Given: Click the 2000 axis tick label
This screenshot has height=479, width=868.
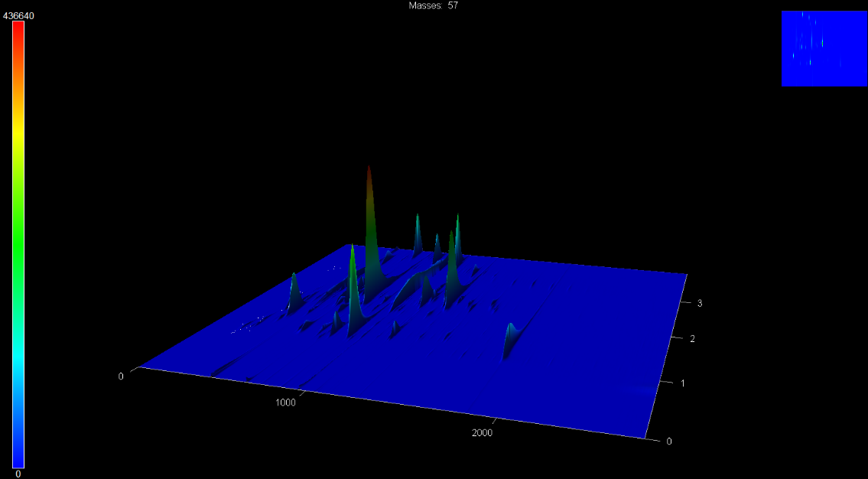Looking at the screenshot, I should click(x=482, y=432).
